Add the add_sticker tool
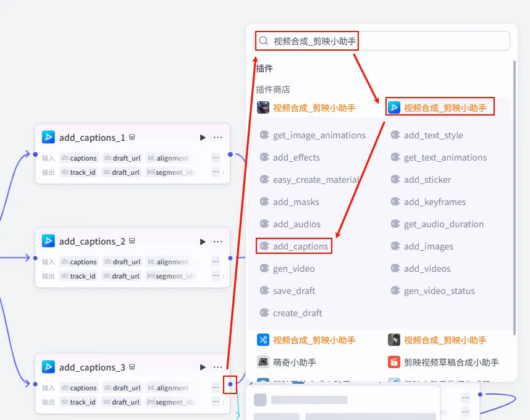The width and height of the screenshot is (530, 420). click(421, 180)
